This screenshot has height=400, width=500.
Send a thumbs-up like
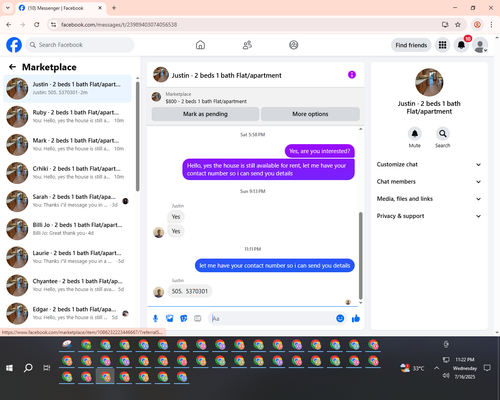tap(356, 318)
